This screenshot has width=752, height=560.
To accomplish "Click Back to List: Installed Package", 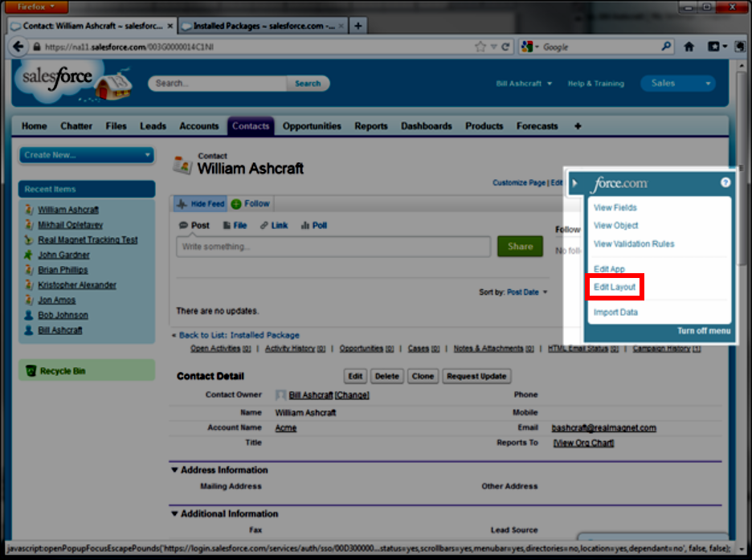I will pyautogui.click(x=239, y=335).
